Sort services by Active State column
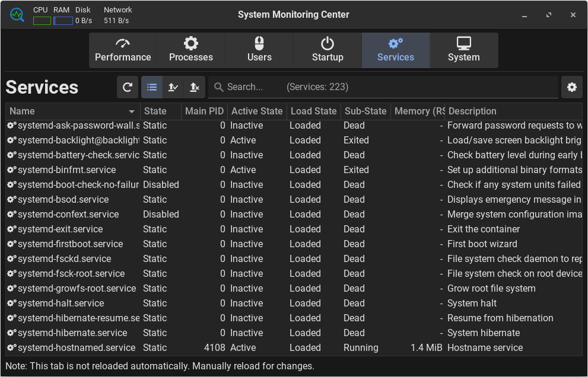Image resolution: width=588 pixels, height=377 pixels. click(x=256, y=111)
